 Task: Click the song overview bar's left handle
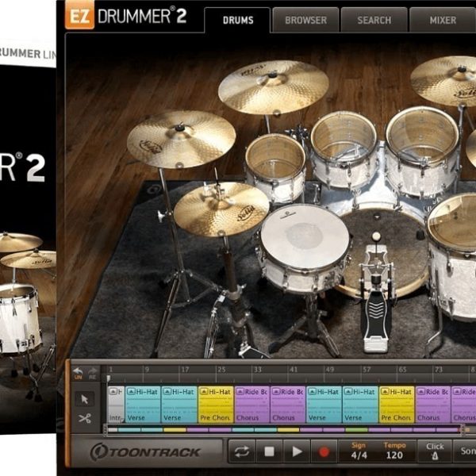pyautogui.click(x=106, y=430)
